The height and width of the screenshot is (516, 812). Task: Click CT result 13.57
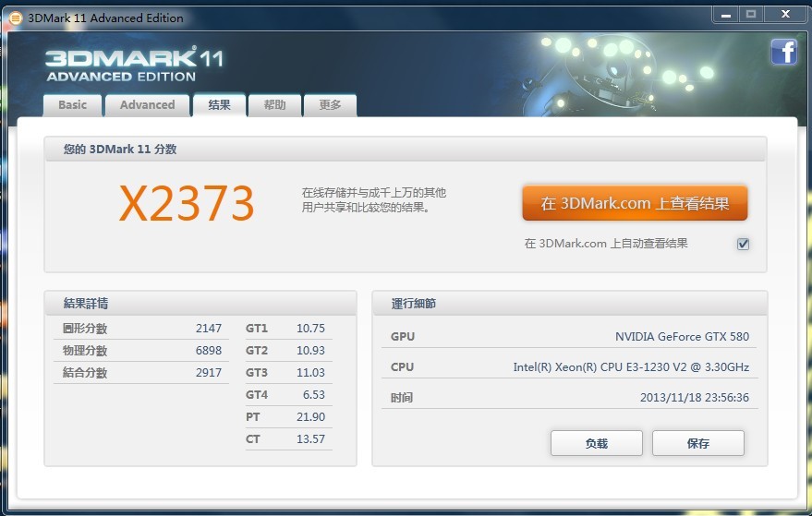[310, 438]
